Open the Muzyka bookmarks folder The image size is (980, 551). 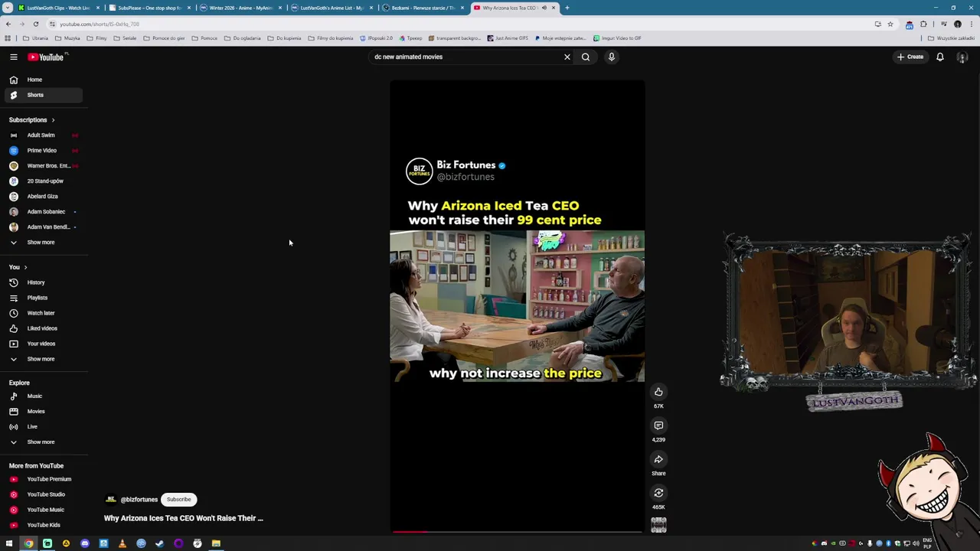click(x=68, y=38)
